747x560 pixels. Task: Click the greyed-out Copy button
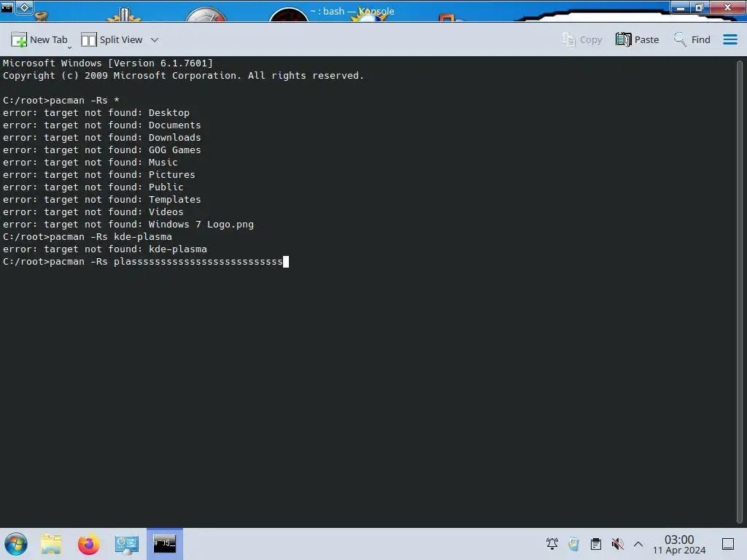click(581, 39)
